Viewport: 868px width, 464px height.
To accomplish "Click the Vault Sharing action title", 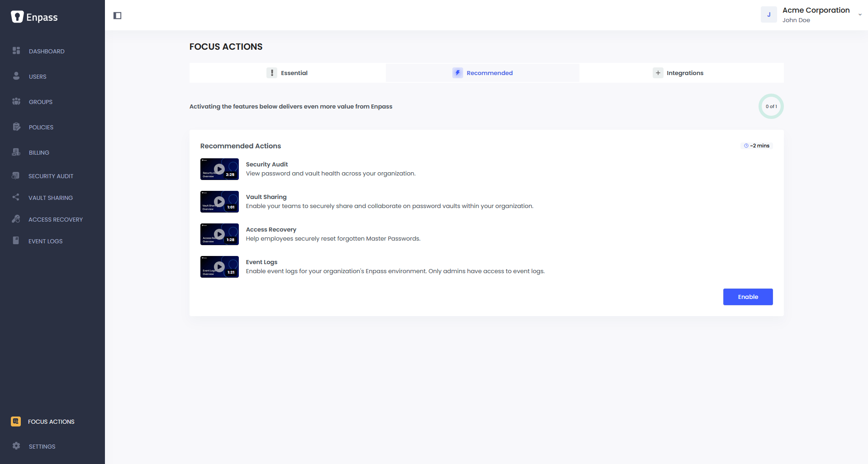I will pyautogui.click(x=266, y=197).
